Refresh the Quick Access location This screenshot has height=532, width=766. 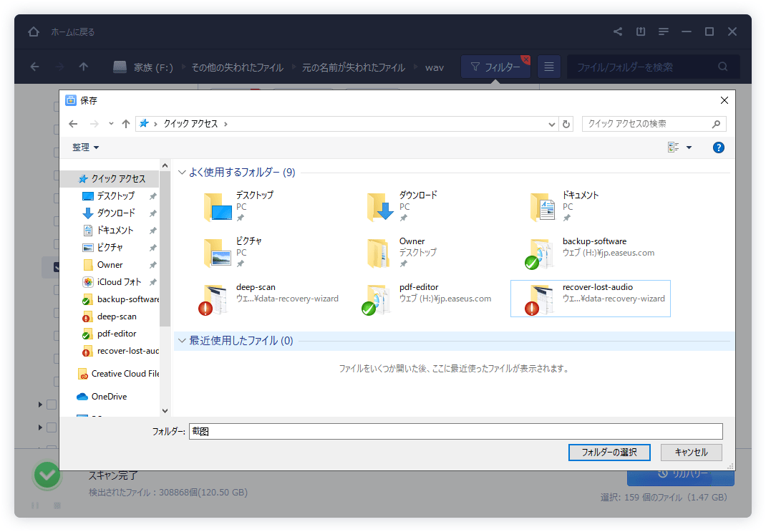(x=566, y=124)
